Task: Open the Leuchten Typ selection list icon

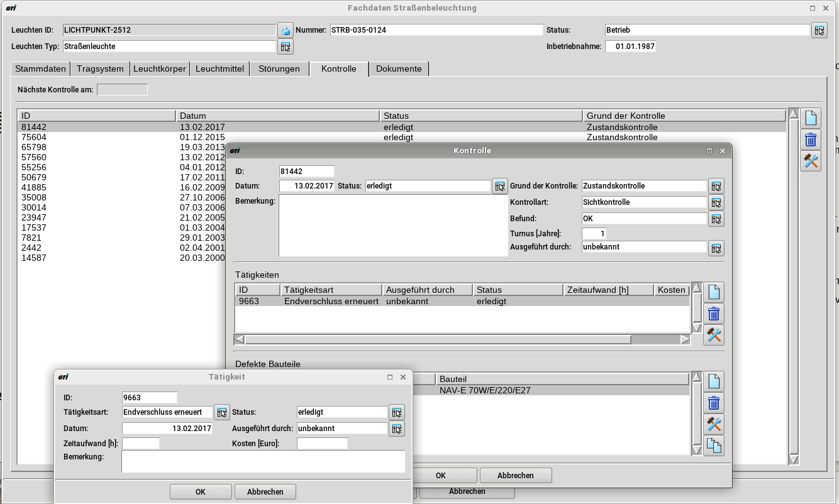Action: pyautogui.click(x=286, y=47)
